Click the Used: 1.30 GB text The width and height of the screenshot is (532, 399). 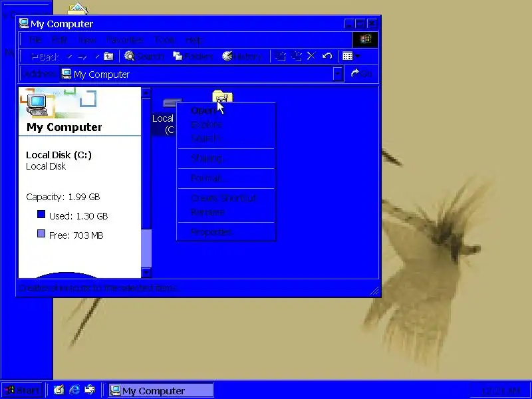click(78, 216)
